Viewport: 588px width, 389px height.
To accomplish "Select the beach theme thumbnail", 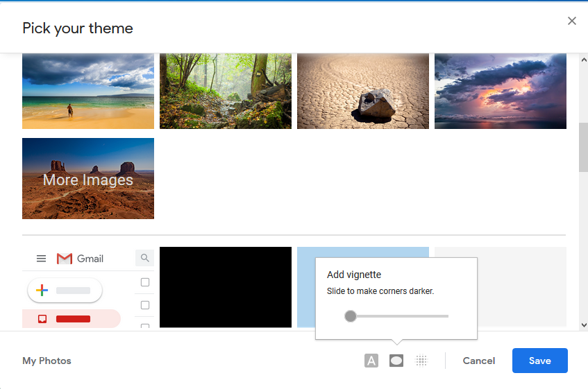I will (x=88, y=91).
